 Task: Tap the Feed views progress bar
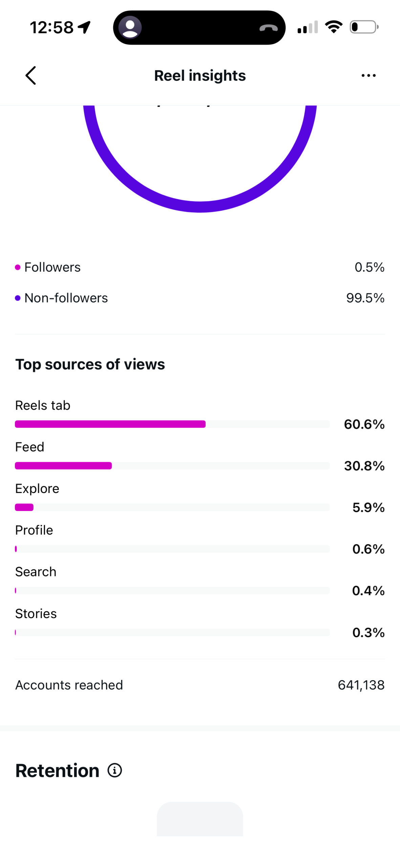[x=172, y=466]
